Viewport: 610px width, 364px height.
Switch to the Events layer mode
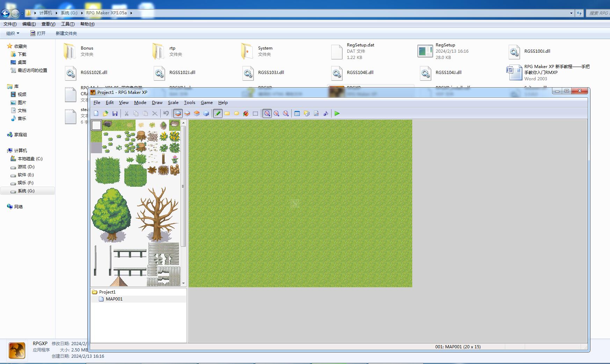(x=206, y=113)
